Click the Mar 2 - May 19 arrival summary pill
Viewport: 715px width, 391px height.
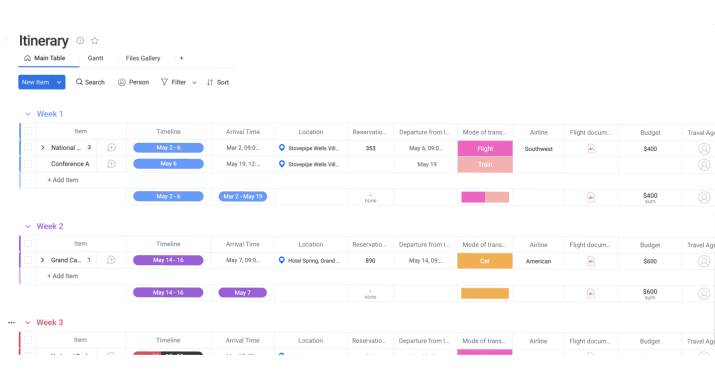pos(243,196)
